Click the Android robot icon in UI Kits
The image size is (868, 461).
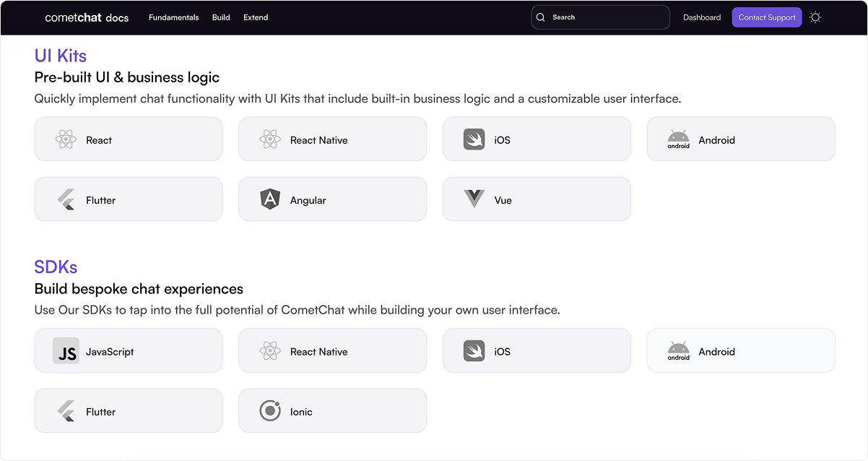[678, 139]
